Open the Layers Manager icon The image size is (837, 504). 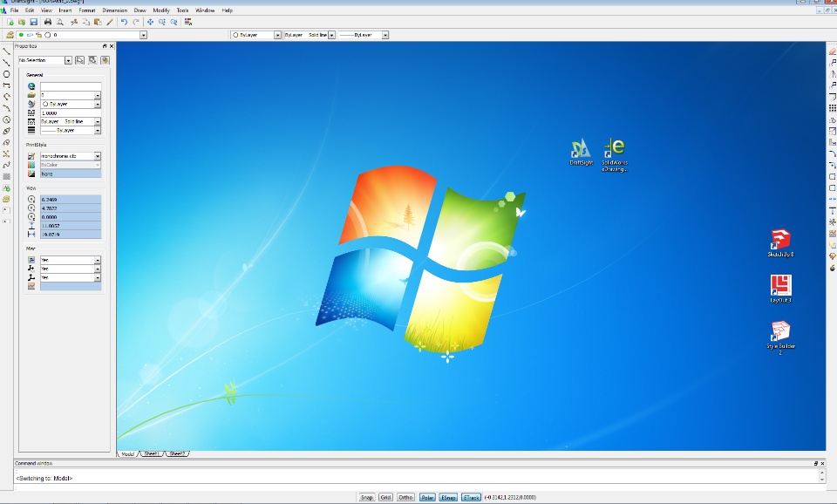tap(10, 35)
